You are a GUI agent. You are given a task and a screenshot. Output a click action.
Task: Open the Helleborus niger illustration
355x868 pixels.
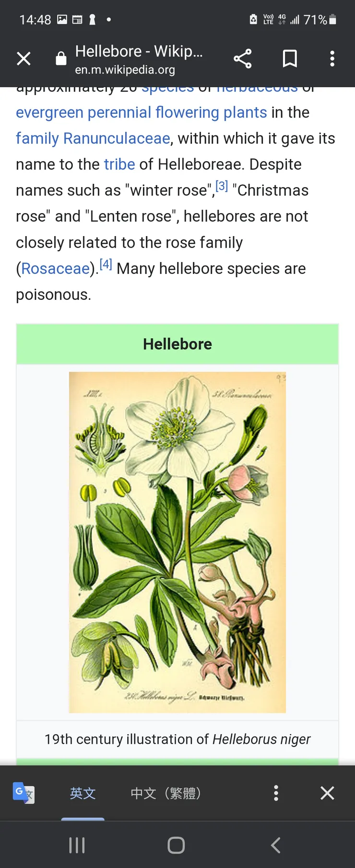tap(177, 542)
